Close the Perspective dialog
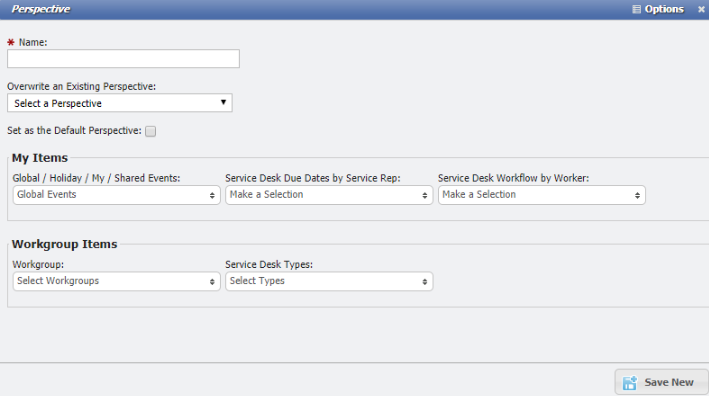The image size is (709, 396). tap(701, 9)
